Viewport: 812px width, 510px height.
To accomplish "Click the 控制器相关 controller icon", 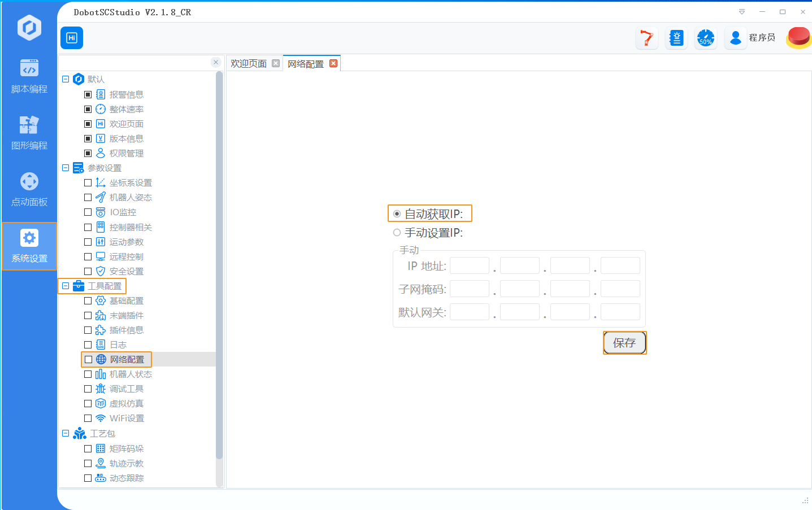I will pyautogui.click(x=101, y=227).
